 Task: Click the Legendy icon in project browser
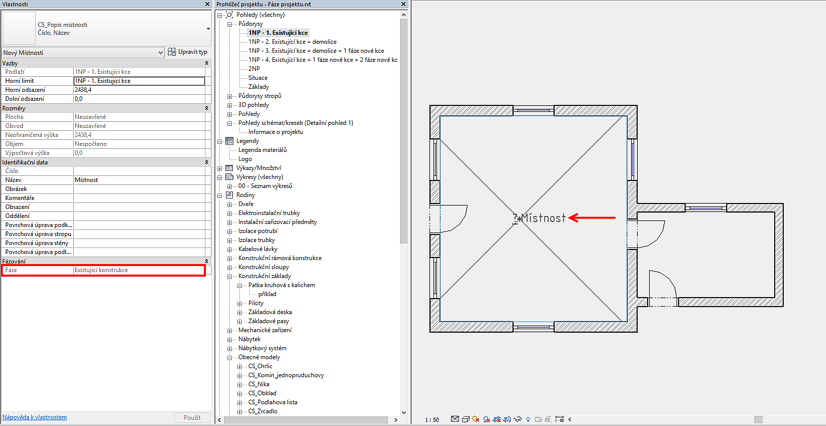[x=229, y=141]
